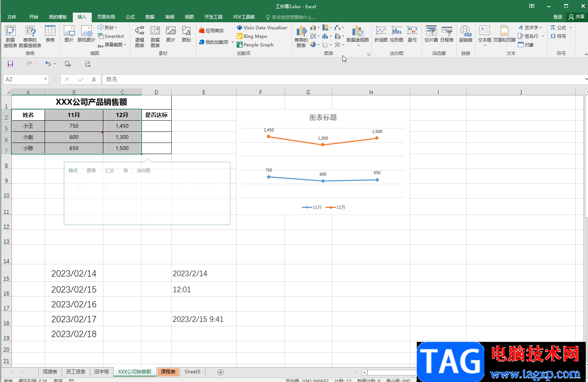588x382 pixels.
Task: Click the formula bar containing 姓名
Action: 344,79
